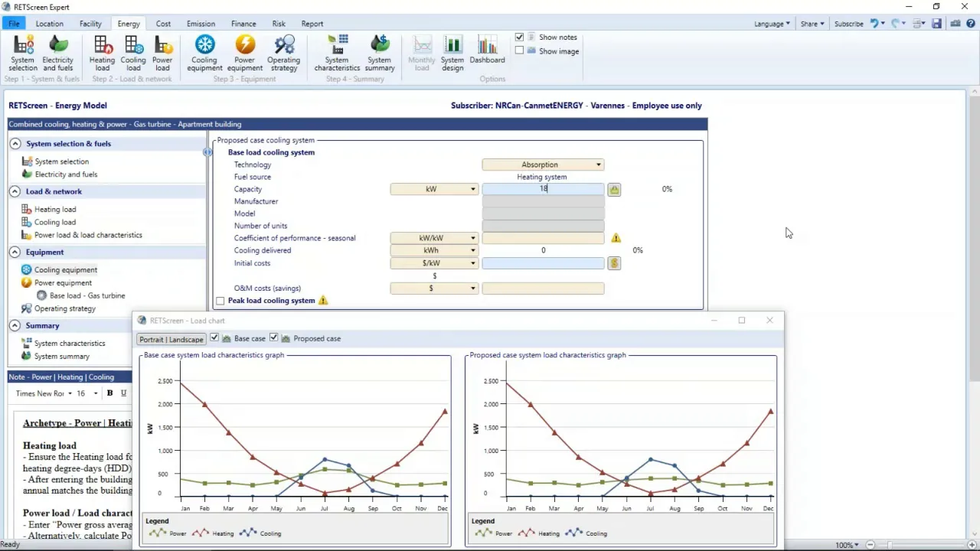Click the Capacity product database icon
The height and width of the screenshot is (551, 980).
click(614, 189)
